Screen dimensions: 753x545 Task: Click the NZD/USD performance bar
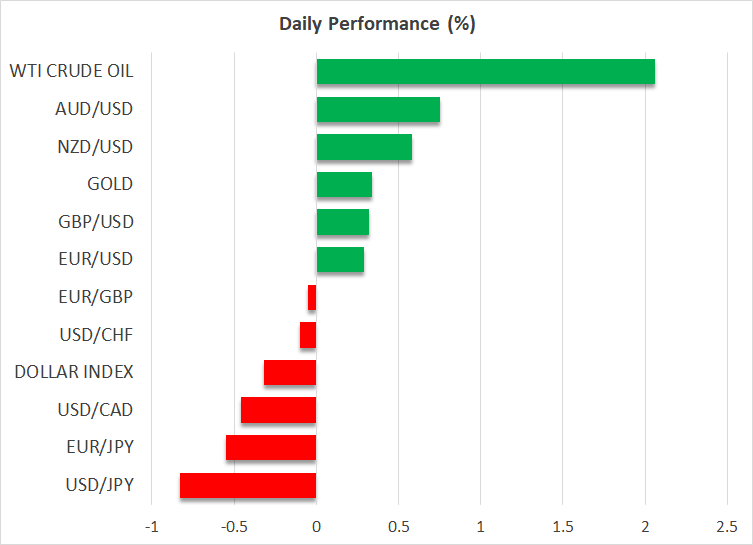(x=364, y=147)
